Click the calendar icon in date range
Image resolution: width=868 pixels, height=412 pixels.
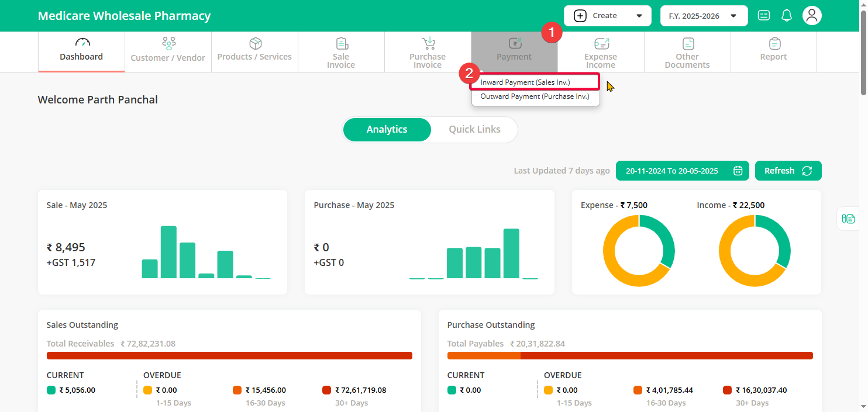click(738, 171)
